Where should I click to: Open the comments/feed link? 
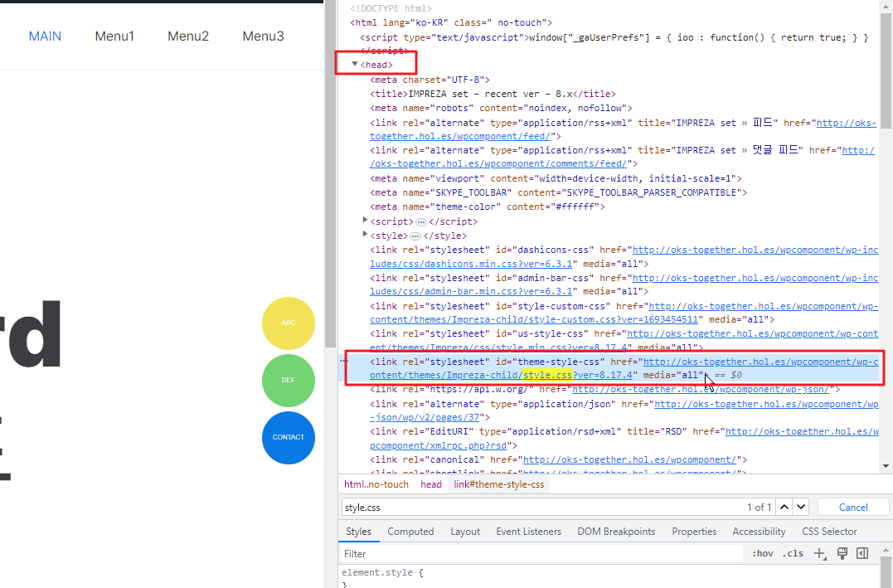(498, 163)
